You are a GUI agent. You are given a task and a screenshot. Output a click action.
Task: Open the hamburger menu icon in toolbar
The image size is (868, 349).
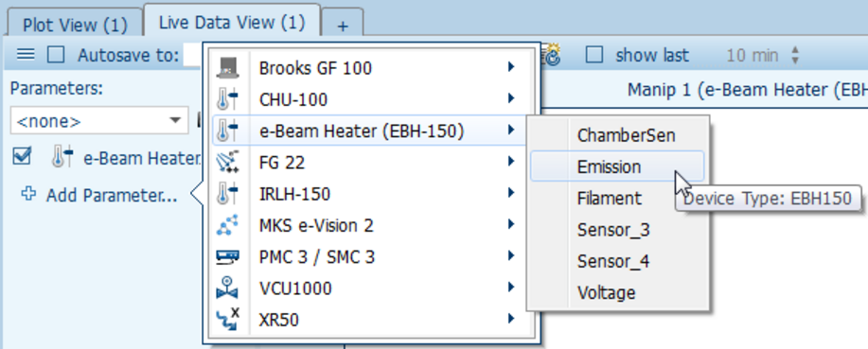coord(26,54)
